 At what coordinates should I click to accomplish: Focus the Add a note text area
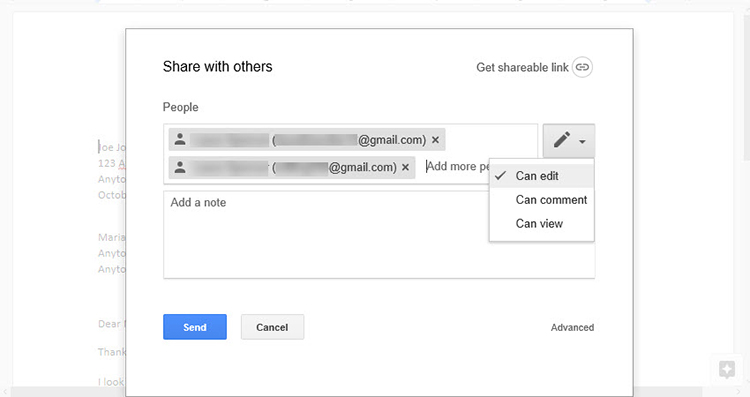(x=379, y=234)
